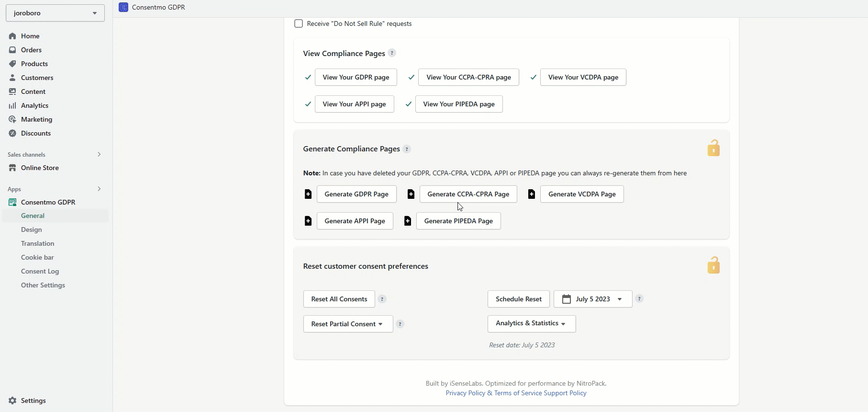Click the help icon beside the schedule date picker

pos(639,298)
